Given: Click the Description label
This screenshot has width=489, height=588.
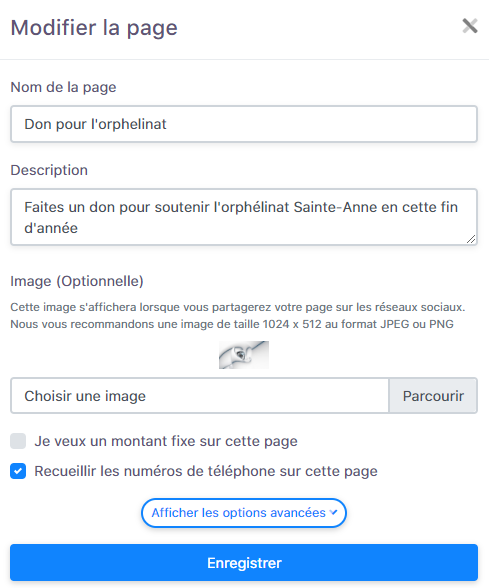Looking at the screenshot, I should coord(49,170).
